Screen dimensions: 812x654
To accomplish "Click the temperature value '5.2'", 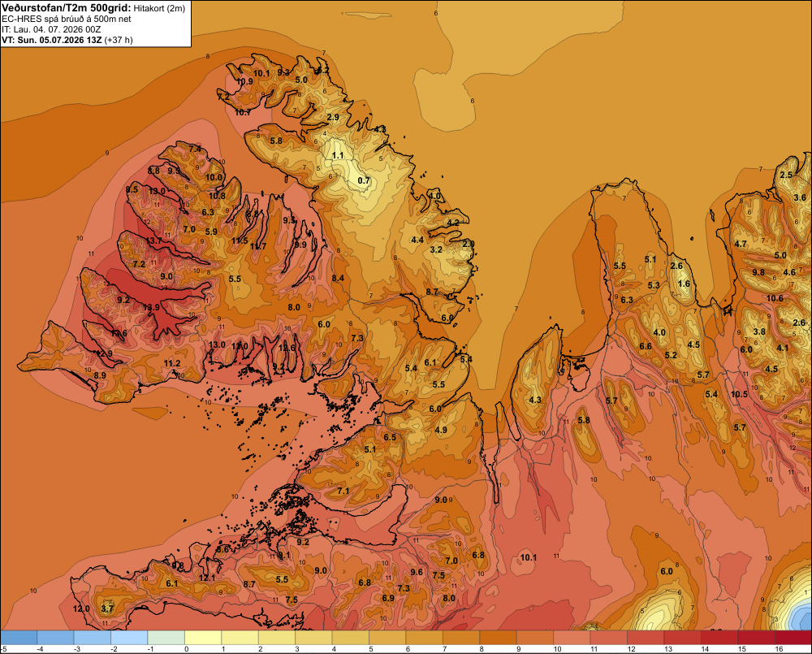I will [671, 356].
